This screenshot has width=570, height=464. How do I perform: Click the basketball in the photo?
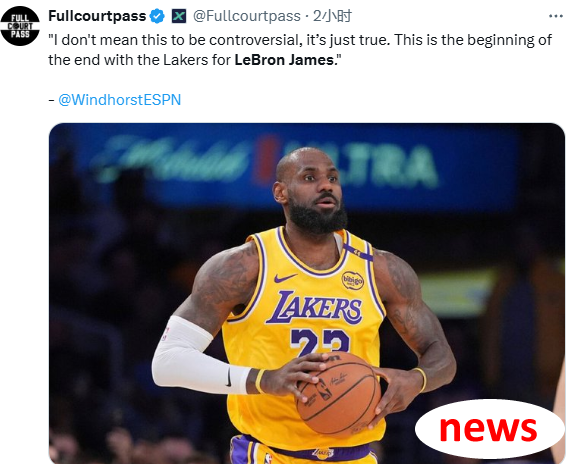339,393
